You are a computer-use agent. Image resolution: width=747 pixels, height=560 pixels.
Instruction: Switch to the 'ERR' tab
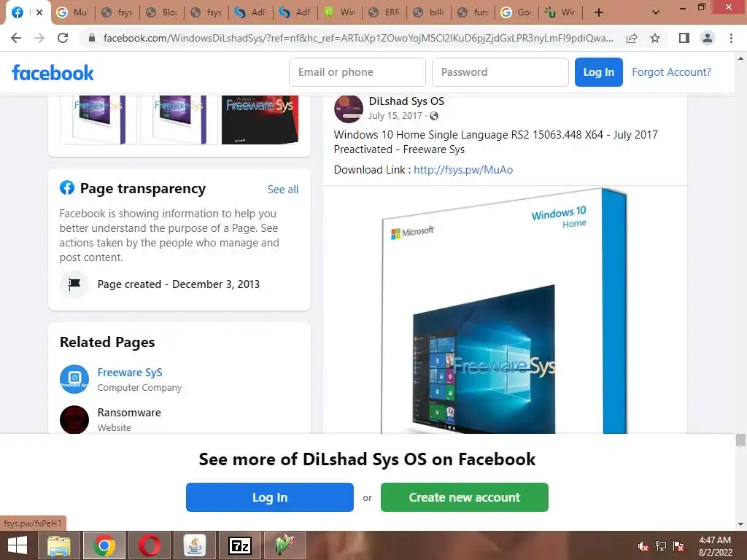(384, 12)
